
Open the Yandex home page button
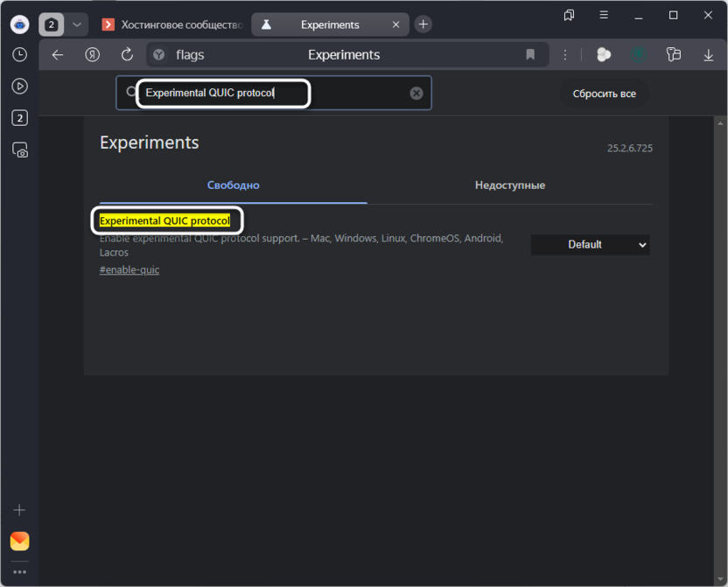click(x=93, y=55)
